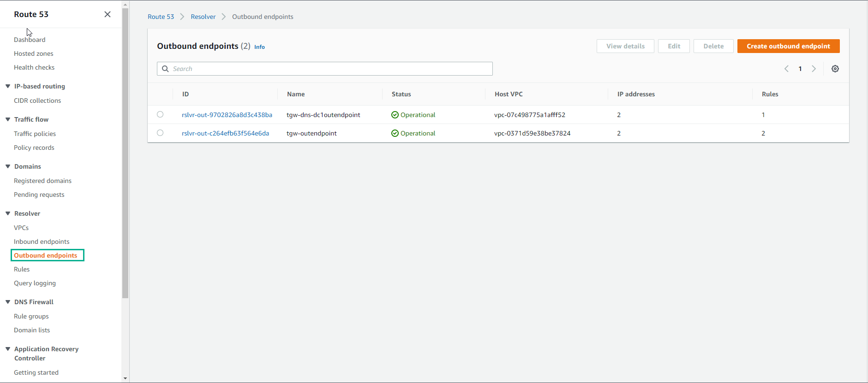Click vpc-07c498775a1afff52 cell
Screen dimensions: 868x383
530,115
